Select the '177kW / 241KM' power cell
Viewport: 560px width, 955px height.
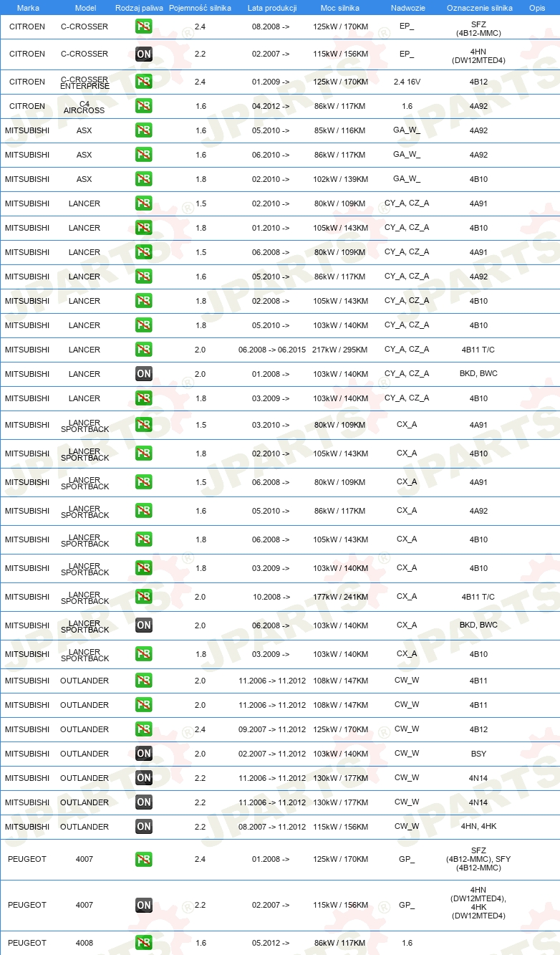point(340,597)
